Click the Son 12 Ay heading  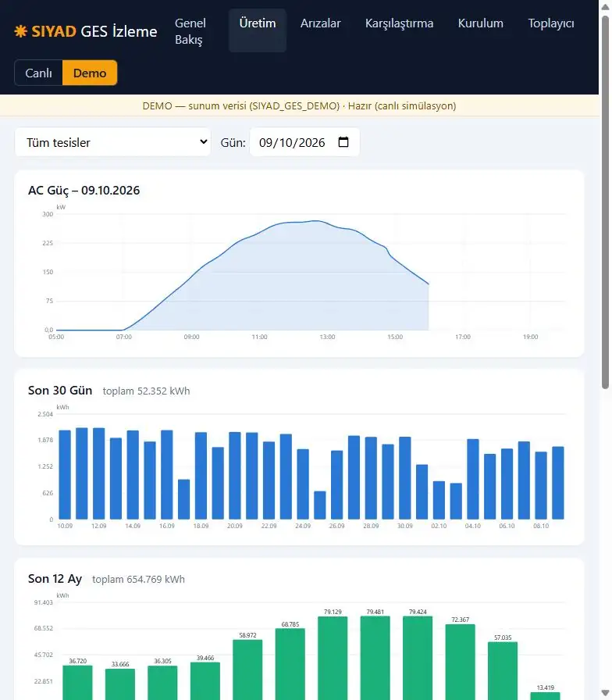click(x=55, y=579)
